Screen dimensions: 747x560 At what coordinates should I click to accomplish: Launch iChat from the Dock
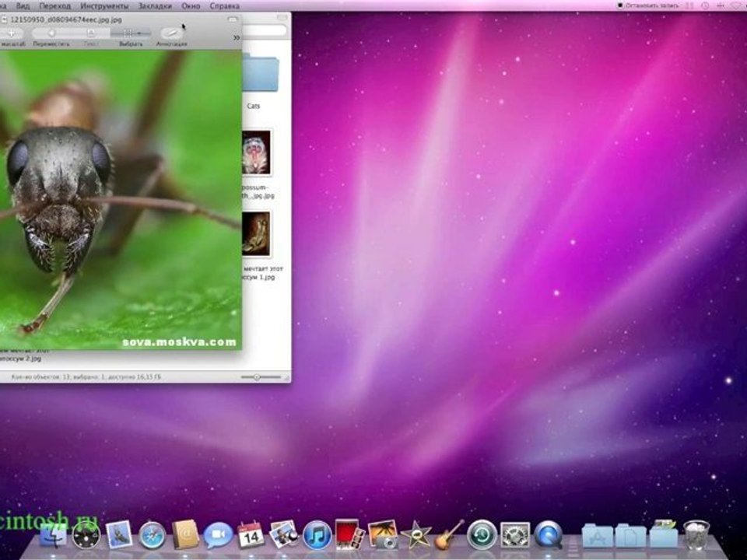[218, 535]
